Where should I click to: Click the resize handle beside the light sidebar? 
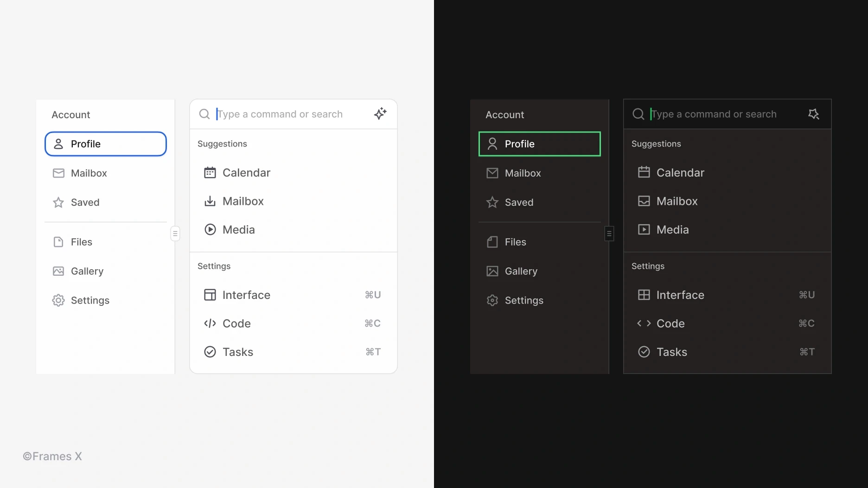pyautogui.click(x=175, y=233)
